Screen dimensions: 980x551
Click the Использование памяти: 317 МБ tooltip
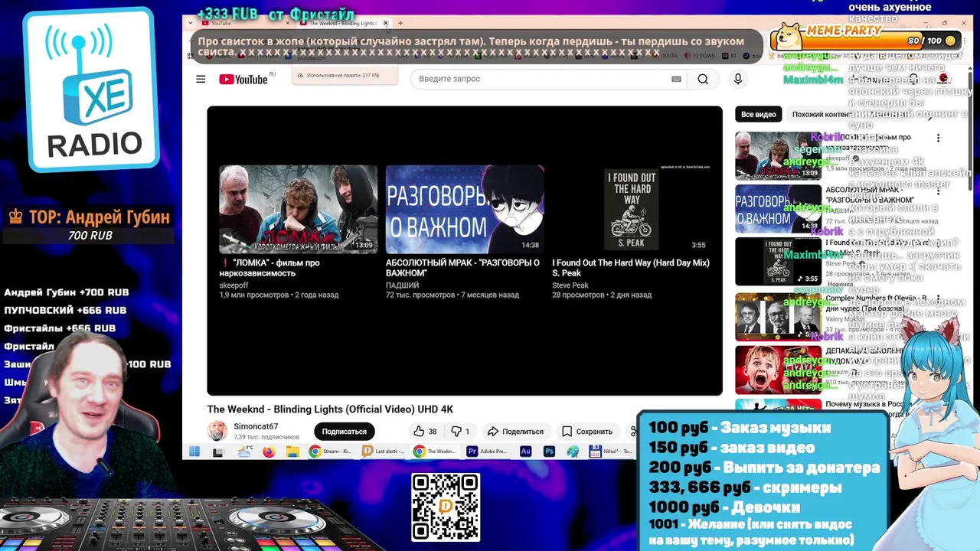point(345,75)
